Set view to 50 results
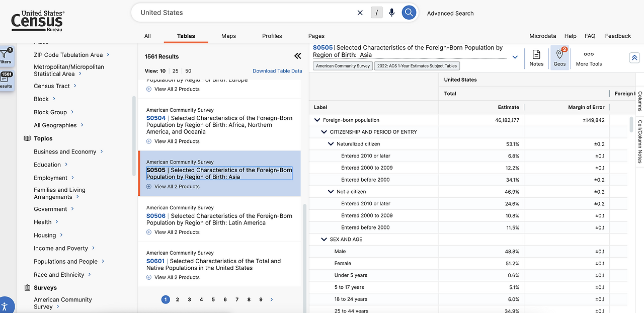 pos(188,71)
